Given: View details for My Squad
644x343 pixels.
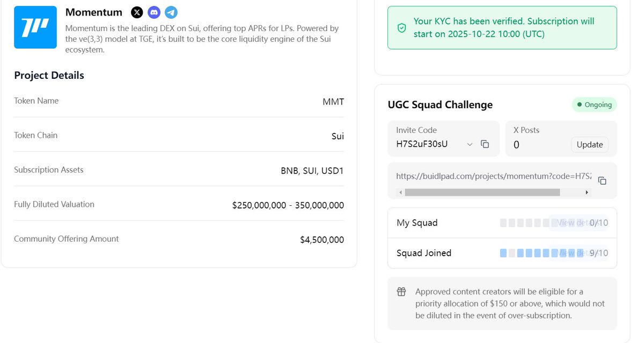Looking at the screenshot, I should [x=572, y=223].
